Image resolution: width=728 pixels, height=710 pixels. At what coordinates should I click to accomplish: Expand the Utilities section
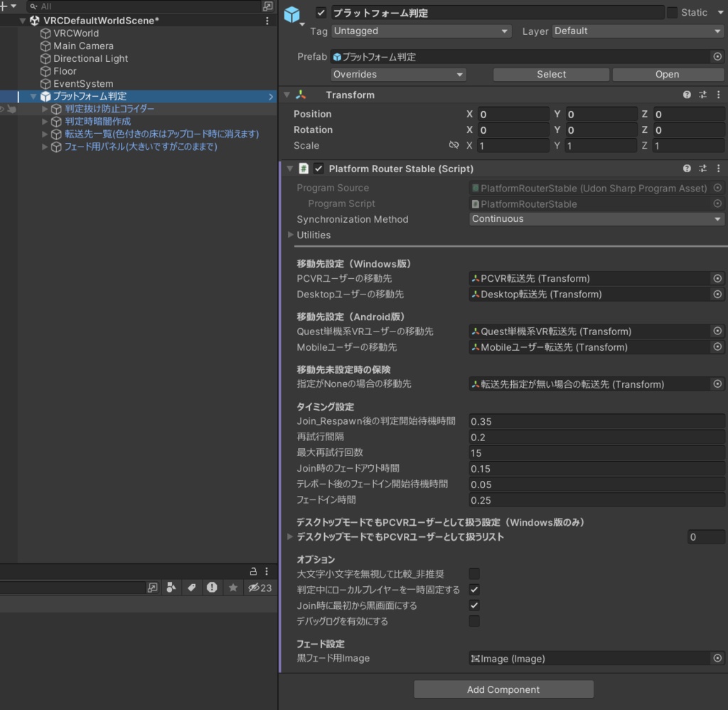290,235
